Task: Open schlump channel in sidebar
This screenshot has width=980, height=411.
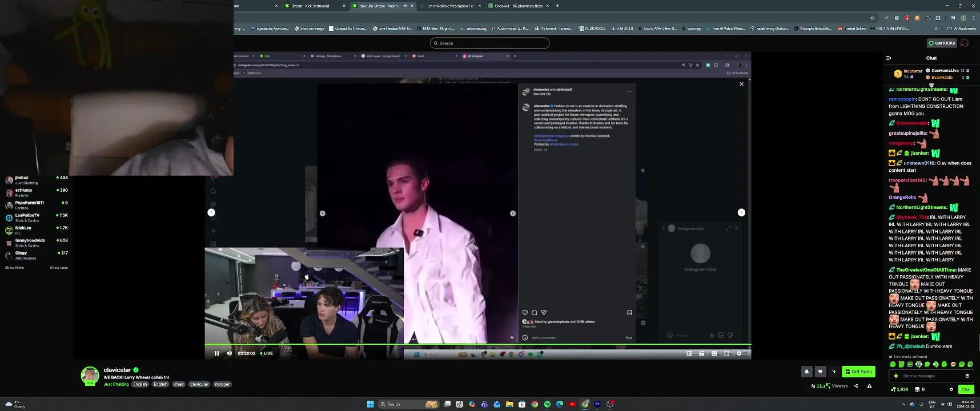Action: (x=37, y=192)
